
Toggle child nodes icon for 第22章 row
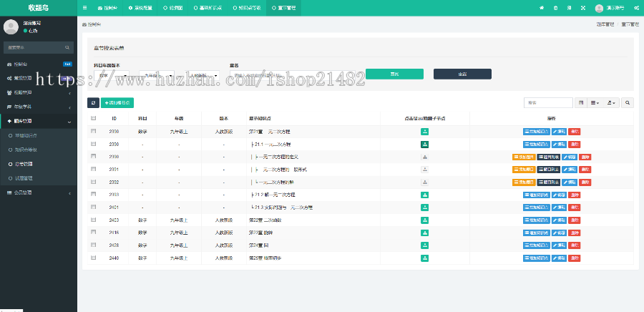(424, 220)
